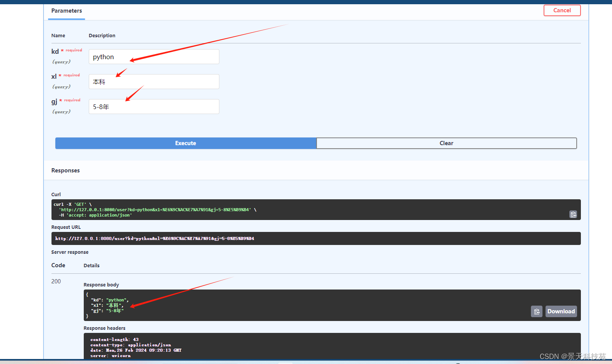Select the "gj": "5-8年" response line
612x364 pixels.
(107, 311)
